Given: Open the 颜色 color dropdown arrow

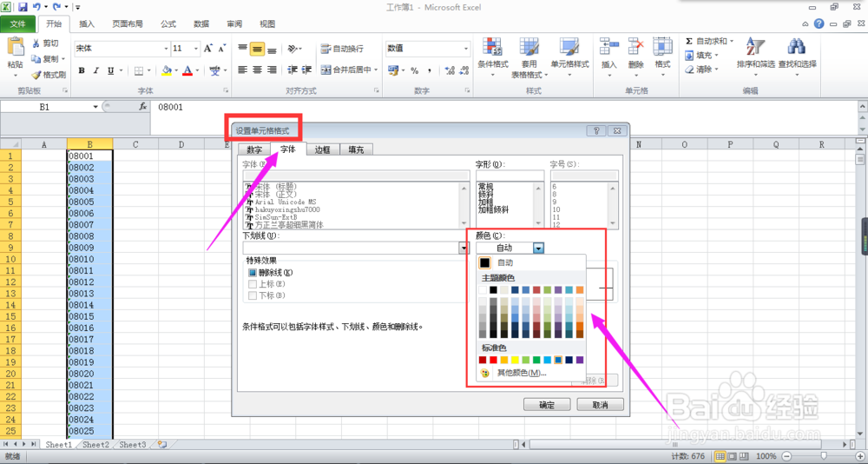Looking at the screenshot, I should click(x=539, y=248).
